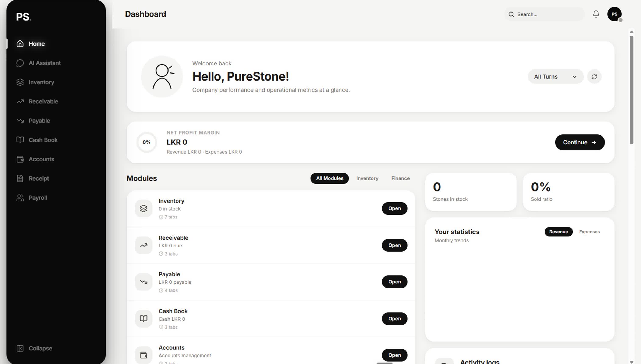Click the vertical scrollbar thumb

pyautogui.click(x=631, y=90)
